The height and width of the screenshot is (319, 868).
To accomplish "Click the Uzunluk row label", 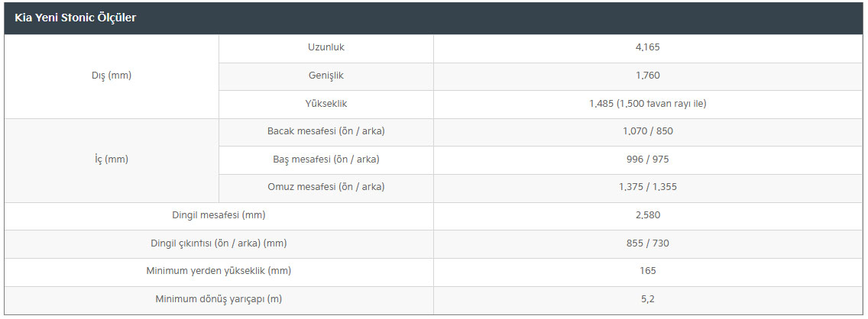I will [x=325, y=47].
